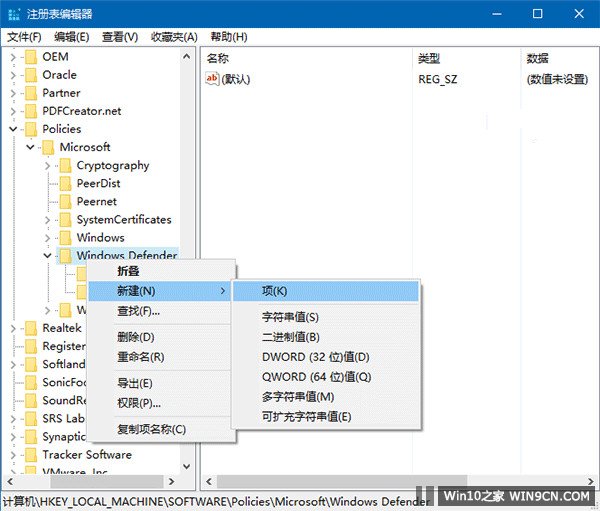Viewport: 600px width, 511px height.
Task: Click the PDFCreator.net folder icon
Action: pyautogui.click(x=30, y=111)
